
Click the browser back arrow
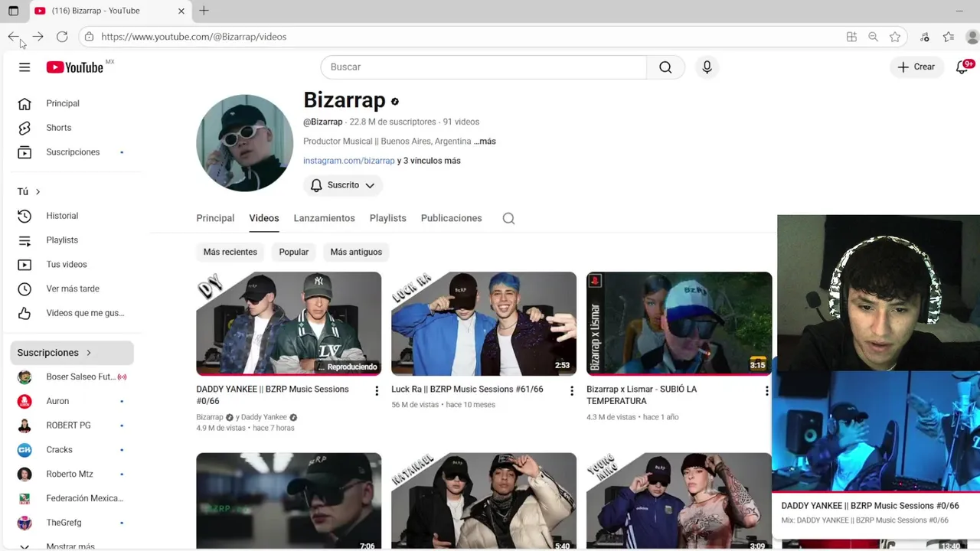click(x=14, y=37)
